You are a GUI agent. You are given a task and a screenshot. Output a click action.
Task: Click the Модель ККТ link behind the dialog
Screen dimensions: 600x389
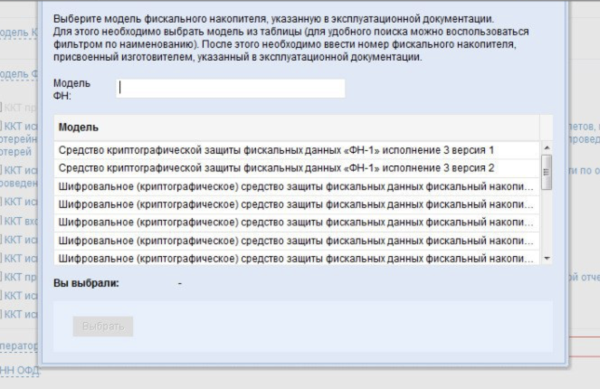19,33
